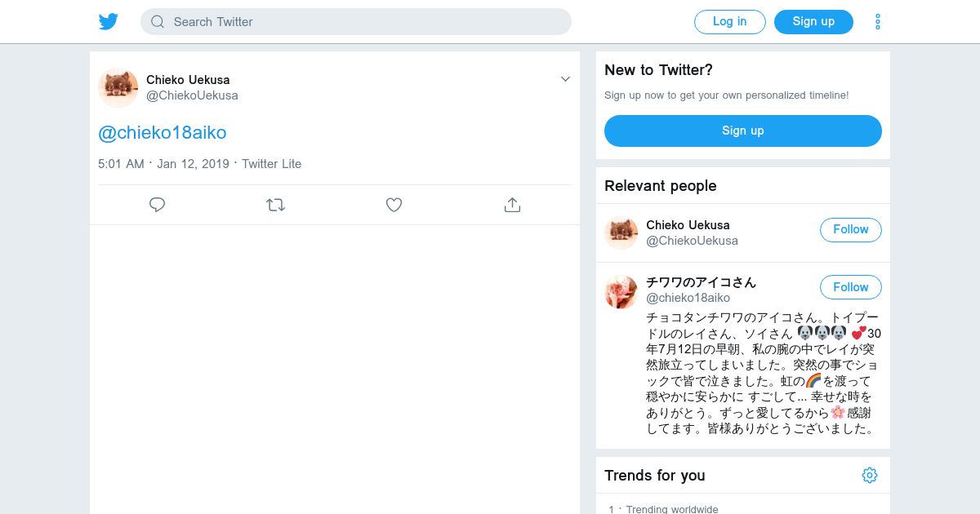Click the Twitter bird logo
The height and width of the screenshot is (514, 980).
(x=109, y=22)
